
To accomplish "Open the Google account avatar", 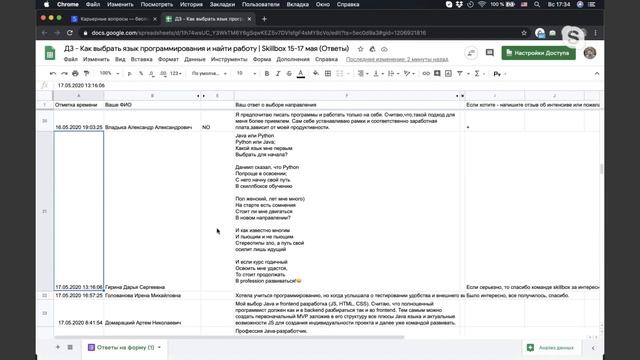I will 590,53.
